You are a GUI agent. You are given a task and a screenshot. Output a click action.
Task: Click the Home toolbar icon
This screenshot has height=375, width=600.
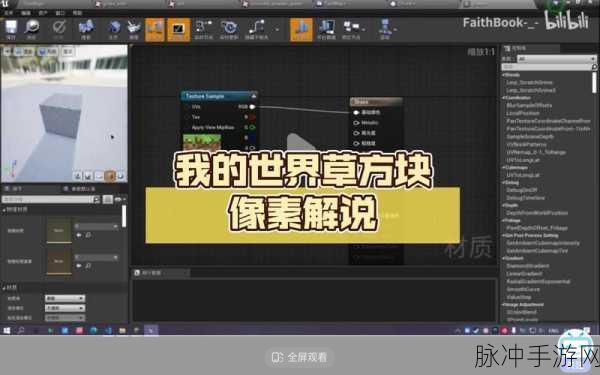click(114, 29)
